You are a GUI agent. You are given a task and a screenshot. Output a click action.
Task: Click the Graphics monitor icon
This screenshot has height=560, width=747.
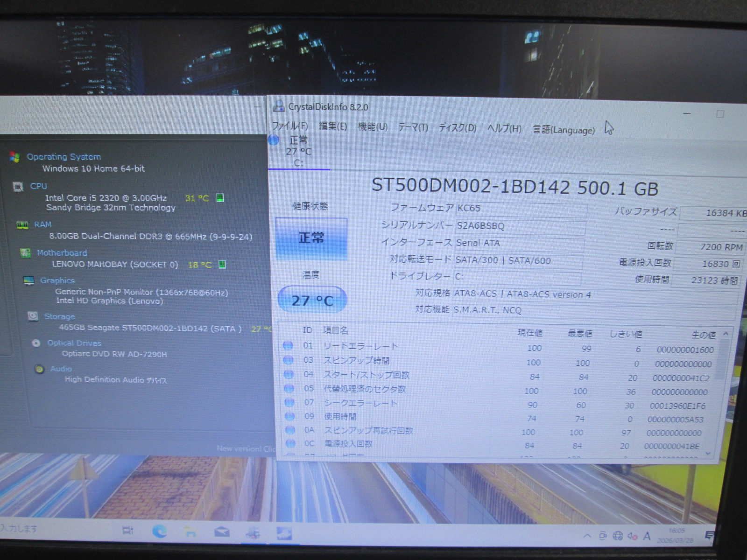(x=29, y=280)
